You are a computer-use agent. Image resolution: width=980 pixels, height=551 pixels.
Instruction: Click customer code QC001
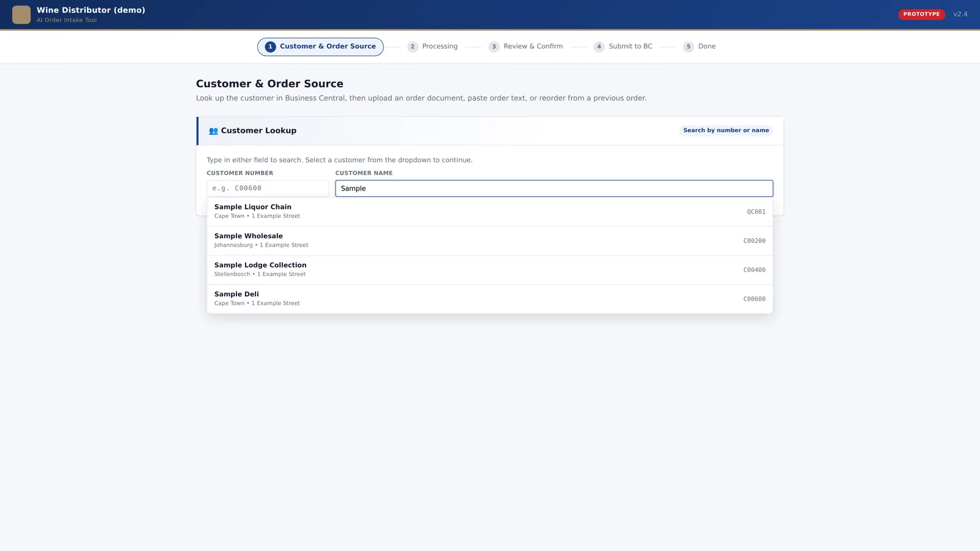click(x=756, y=212)
